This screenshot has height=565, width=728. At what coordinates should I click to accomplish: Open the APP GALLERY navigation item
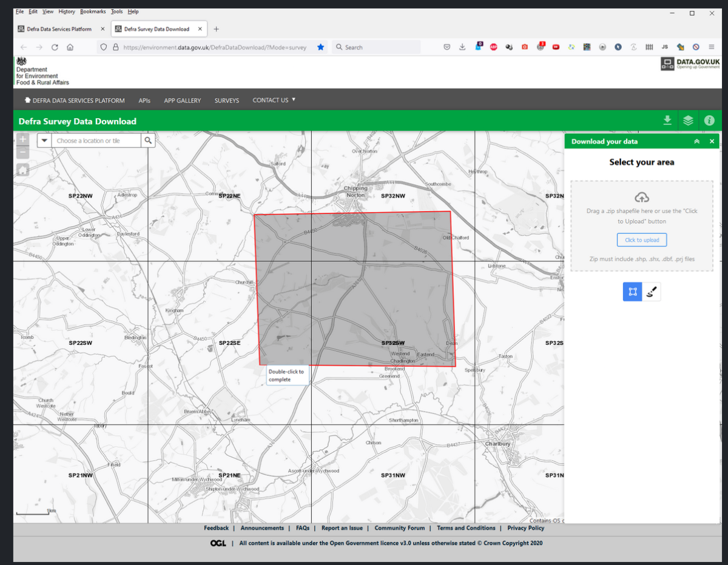tap(182, 101)
